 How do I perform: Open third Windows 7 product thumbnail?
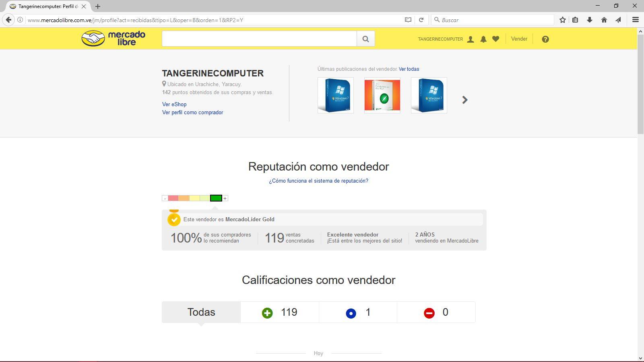tap(429, 95)
